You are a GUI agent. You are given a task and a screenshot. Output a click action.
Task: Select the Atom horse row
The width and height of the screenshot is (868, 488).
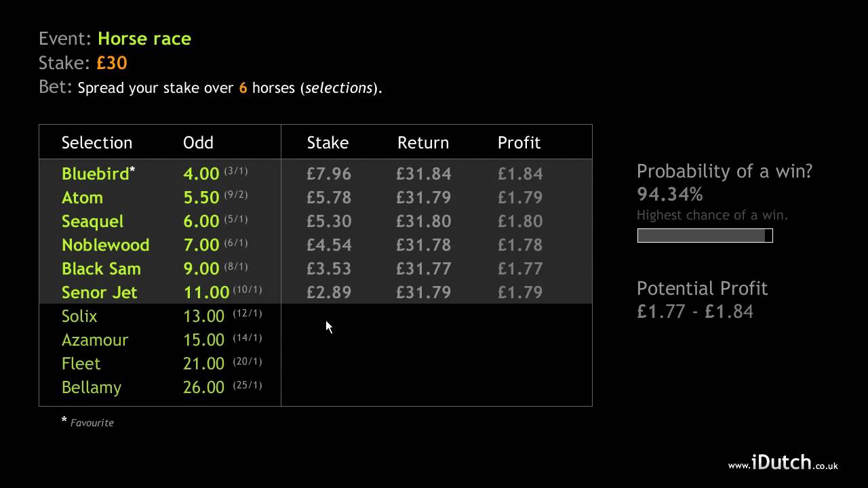tap(82, 197)
